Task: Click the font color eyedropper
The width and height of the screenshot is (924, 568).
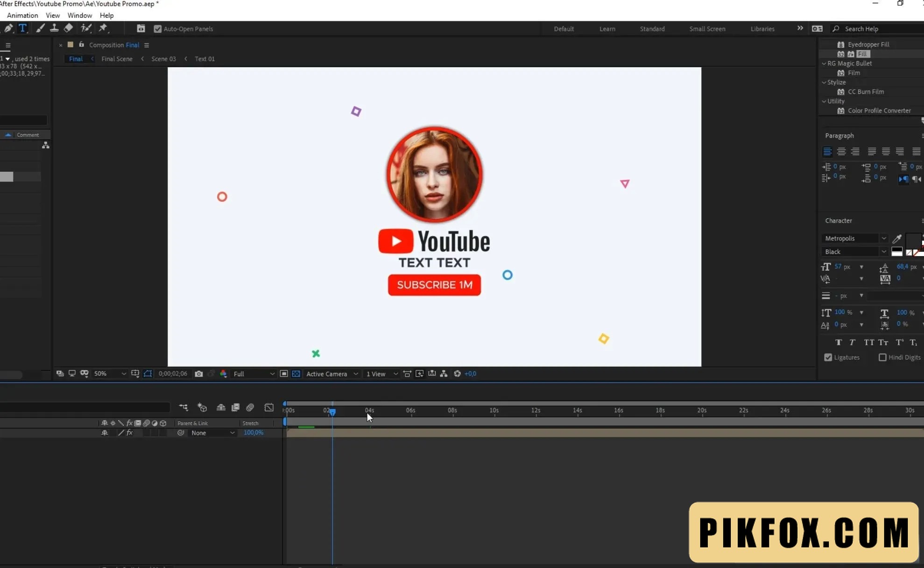Action: click(x=897, y=239)
